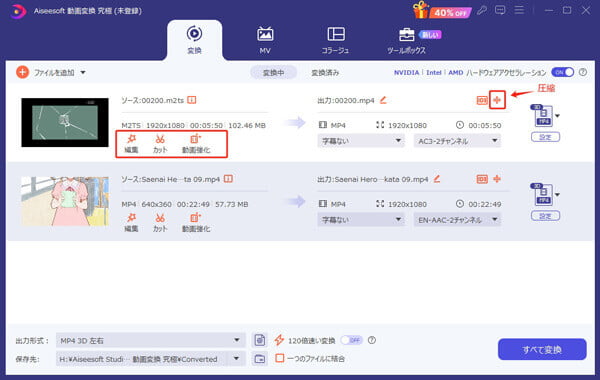Click the compress icon for 00200.mp4
Image resolution: width=600 pixels, height=380 pixels.
click(497, 100)
